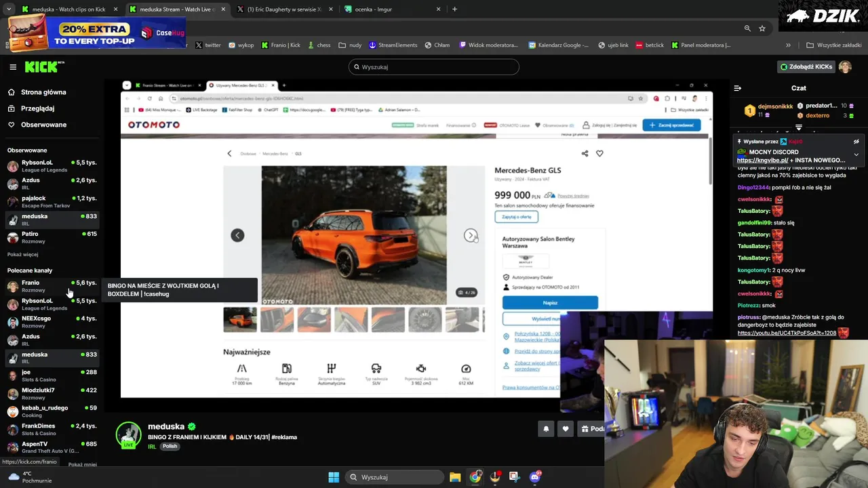Go to previous car photo on Otomoto
Screen dimensions: 868x488
[237, 235]
